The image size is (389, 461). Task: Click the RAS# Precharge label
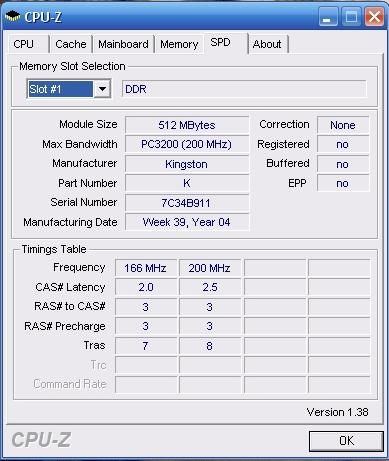coord(65,326)
